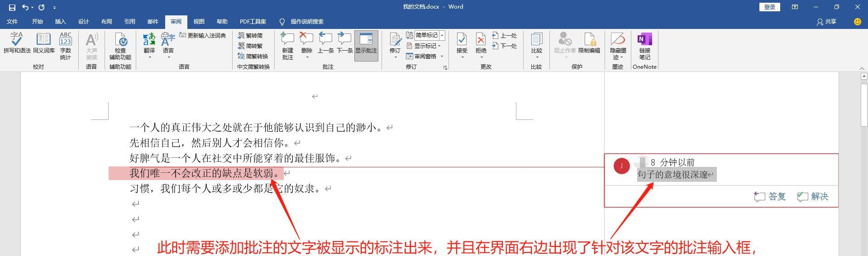This screenshot has width=868, height=256.
Task: Click highlighted sentence 我们唯一不会改正的缺点是软弱
Action: point(202,173)
